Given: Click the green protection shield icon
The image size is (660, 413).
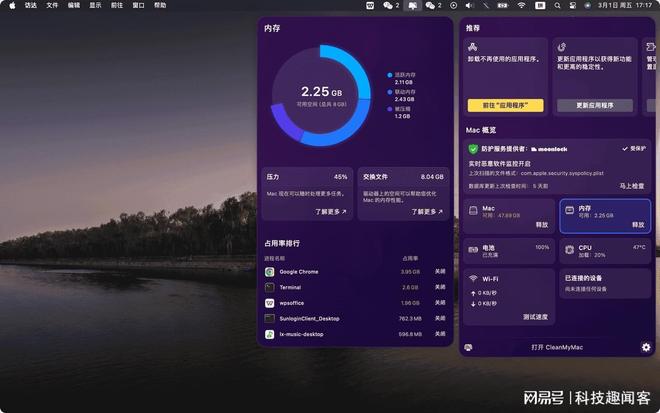Looking at the screenshot, I should (x=473, y=149).
